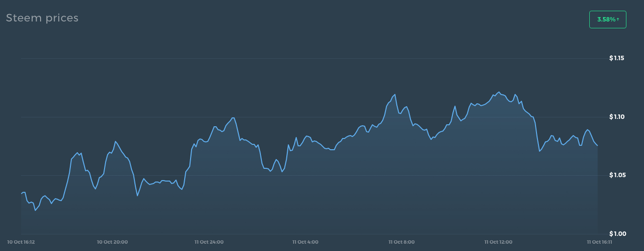The height and width of the screenshot is (251, 644).
Task: Click the 11 Oct 16:11 time label
Action: pos(598,242)
